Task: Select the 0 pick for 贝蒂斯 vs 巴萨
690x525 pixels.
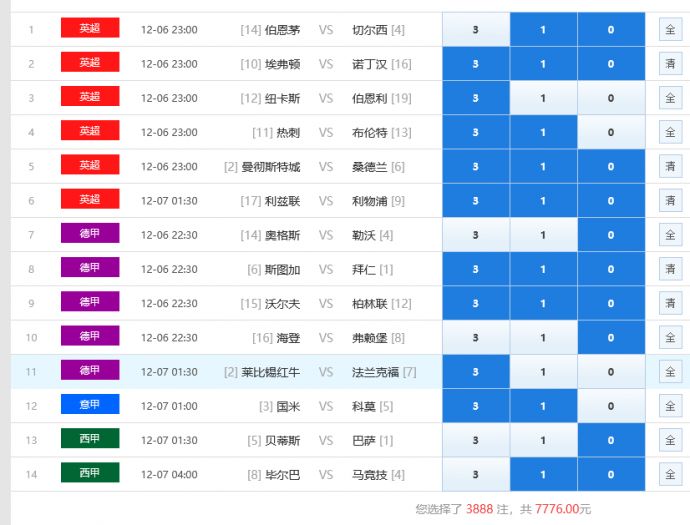Action: (611, 440)
